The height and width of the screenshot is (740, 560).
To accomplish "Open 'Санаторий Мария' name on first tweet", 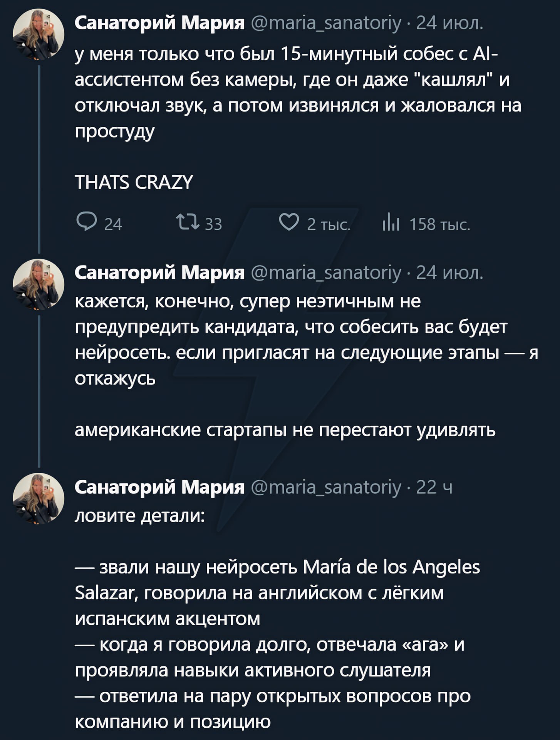I will (x=159, y=24).
